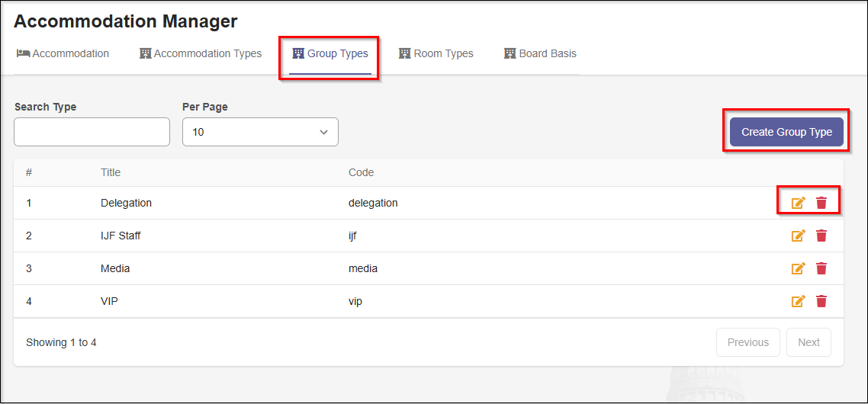The image size is (868, 404).
Task: Open the Per Page dropdown
Action: [260, 132]
